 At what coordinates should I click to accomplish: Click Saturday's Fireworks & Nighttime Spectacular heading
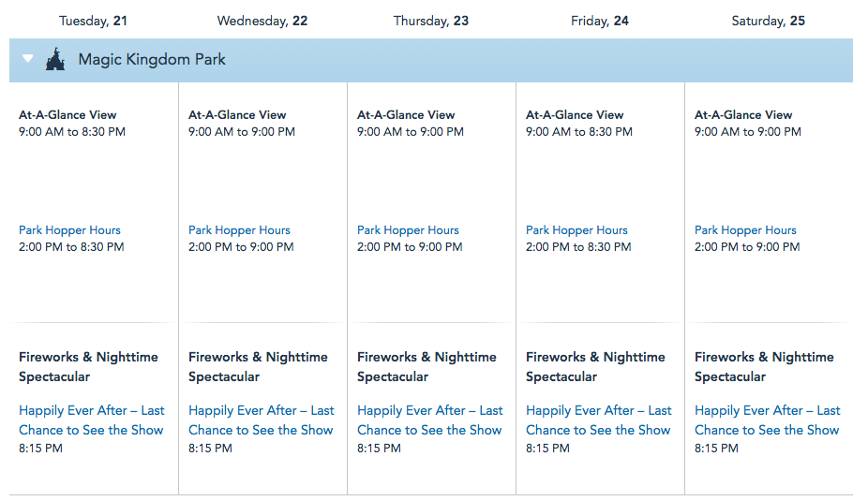tap(763, 366)
